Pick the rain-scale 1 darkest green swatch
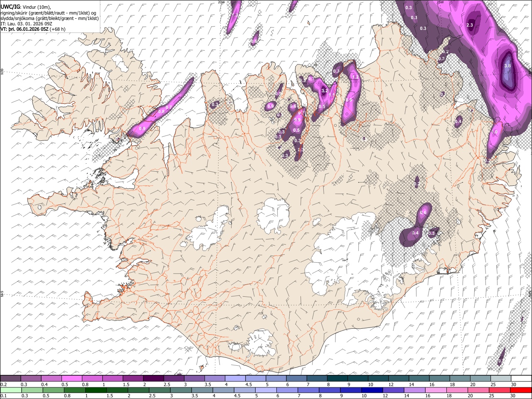 tap(96, 390)
